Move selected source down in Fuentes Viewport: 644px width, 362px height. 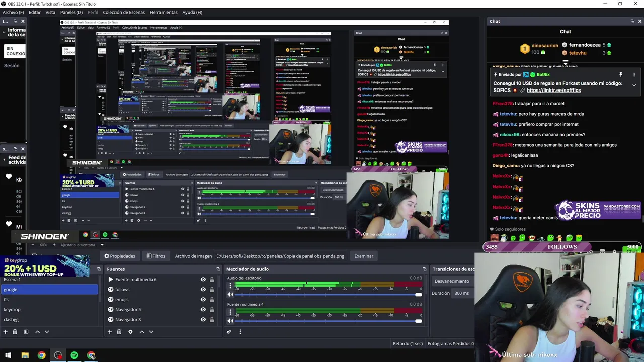pos(151,332)
